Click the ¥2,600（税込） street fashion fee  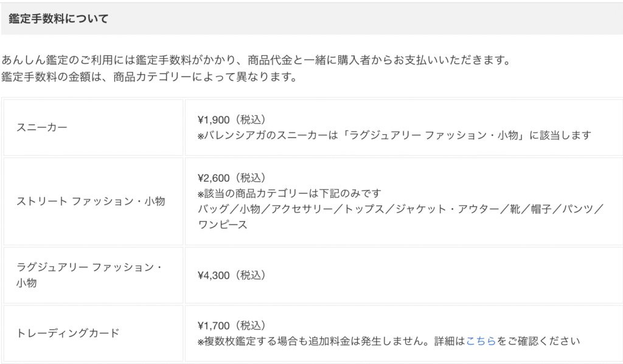tap(232, 178)
